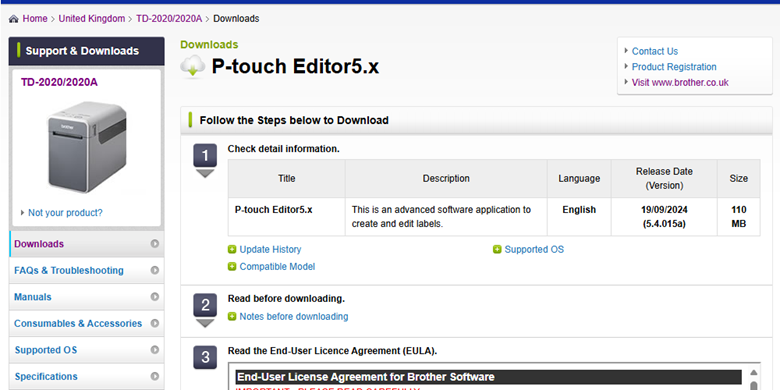Open Specifications sidebar item
The image size is (780, 390).
coord(87,377)
